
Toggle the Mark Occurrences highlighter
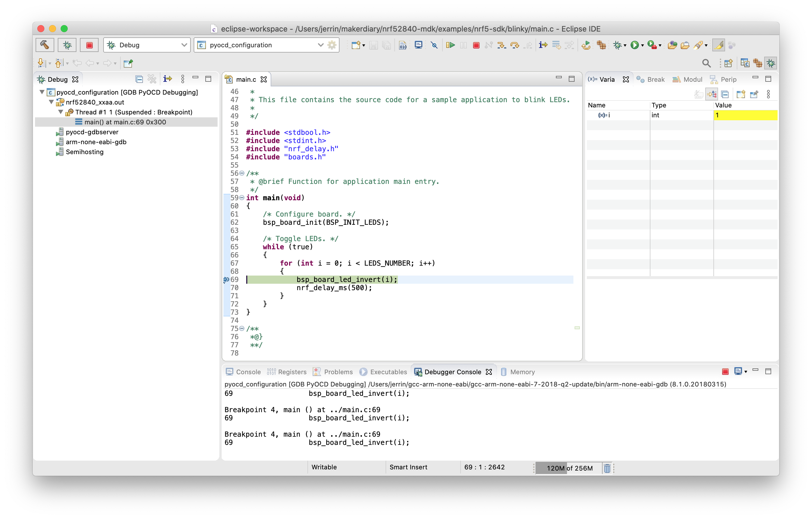tap(719, 45)
